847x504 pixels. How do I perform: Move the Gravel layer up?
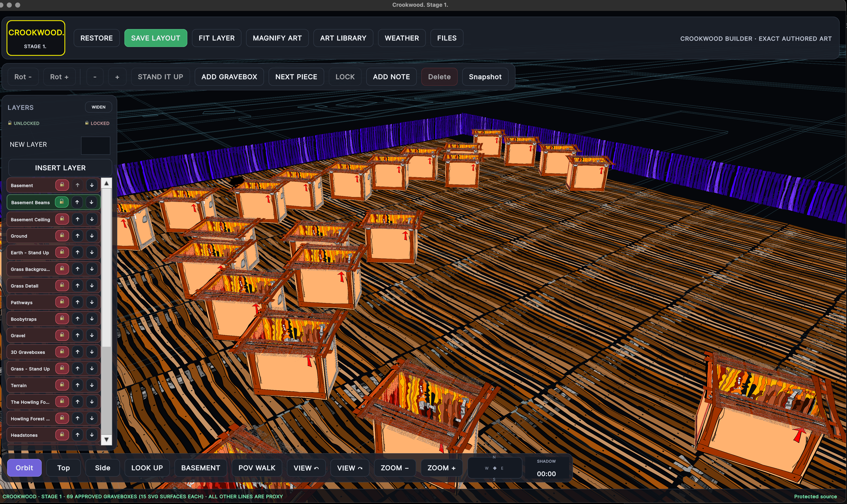click(x=77, y=335)
